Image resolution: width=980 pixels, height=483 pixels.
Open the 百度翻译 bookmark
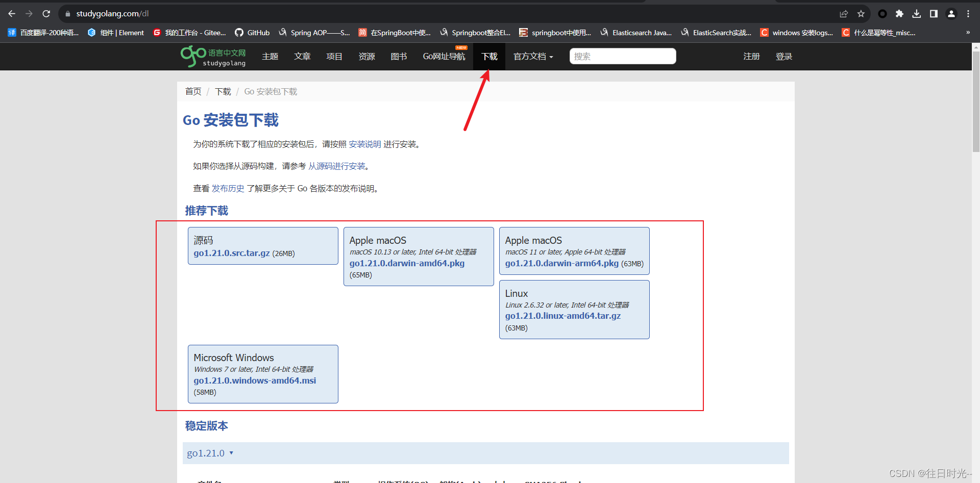(43, 33)
